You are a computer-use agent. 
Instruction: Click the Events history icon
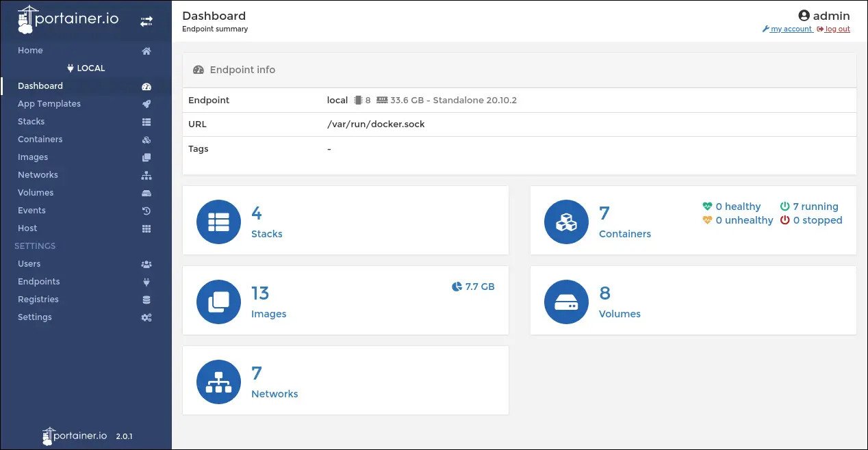[x=146, y=211]
